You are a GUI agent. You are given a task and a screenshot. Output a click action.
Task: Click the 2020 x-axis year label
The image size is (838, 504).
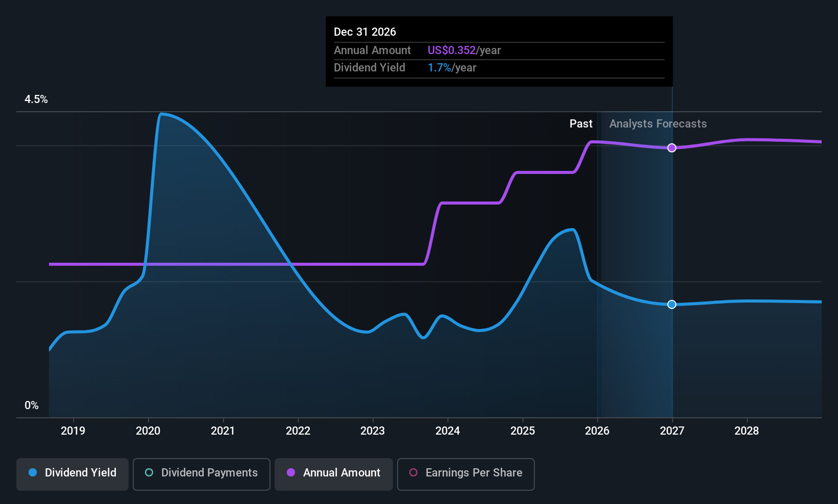[148, 431]
